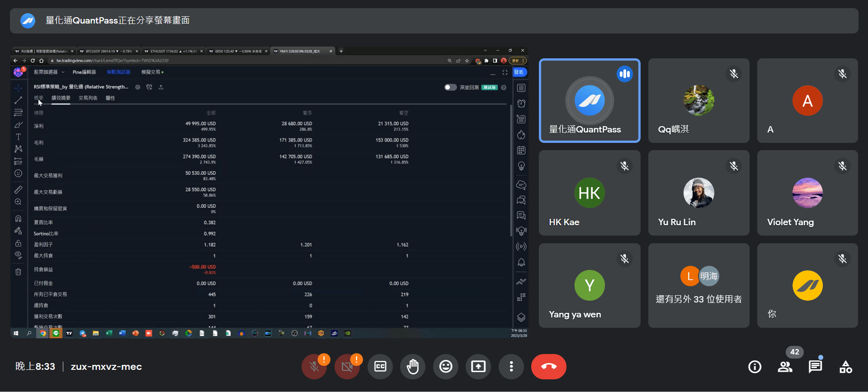
Task: Toggle the hide drawings eye icon
Action: 18,255
